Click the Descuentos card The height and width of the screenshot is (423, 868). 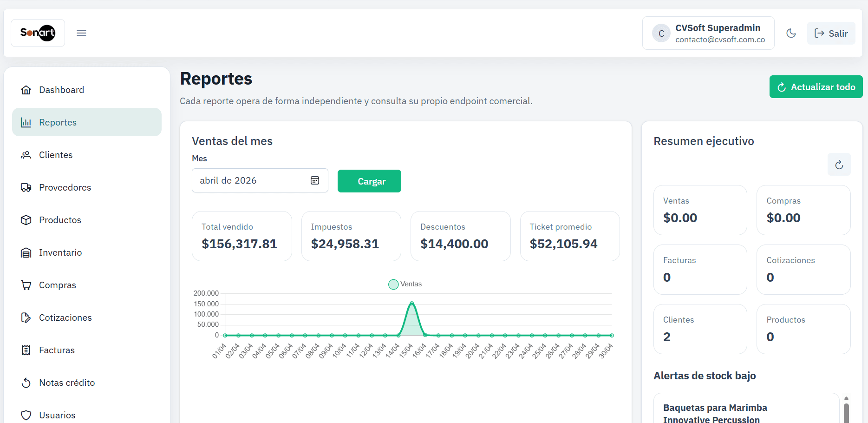pyautogui.click(x=461, y=236)
